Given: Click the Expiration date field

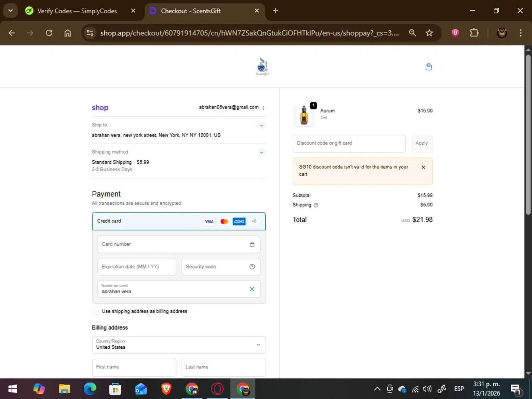Looking at the screenshot, I should tap(137, 267).
